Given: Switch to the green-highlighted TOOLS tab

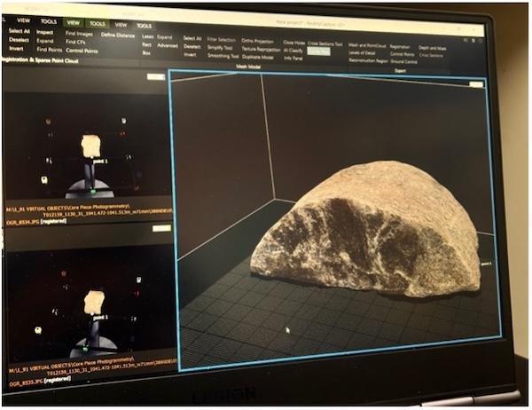Looking at the screenshot, I should coord(97,23).
